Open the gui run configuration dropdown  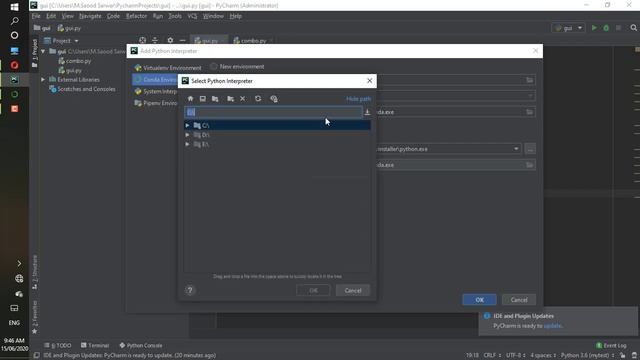click(x=569, y=28)
